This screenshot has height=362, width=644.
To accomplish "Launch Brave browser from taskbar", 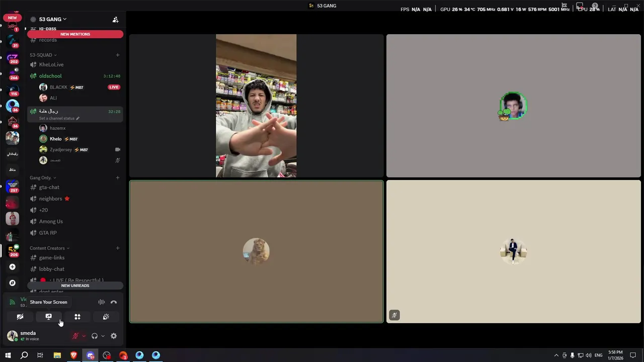I will [x=74, y=355].
